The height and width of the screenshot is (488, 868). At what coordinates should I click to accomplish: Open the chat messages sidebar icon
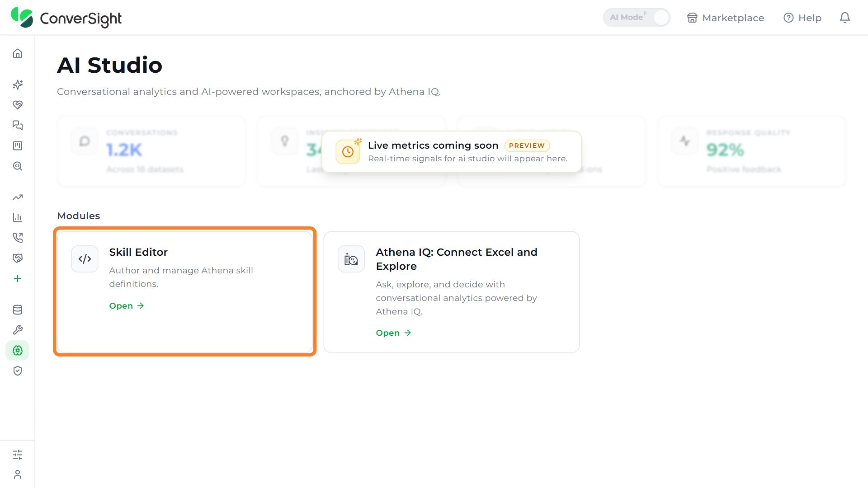click(18, 125)
